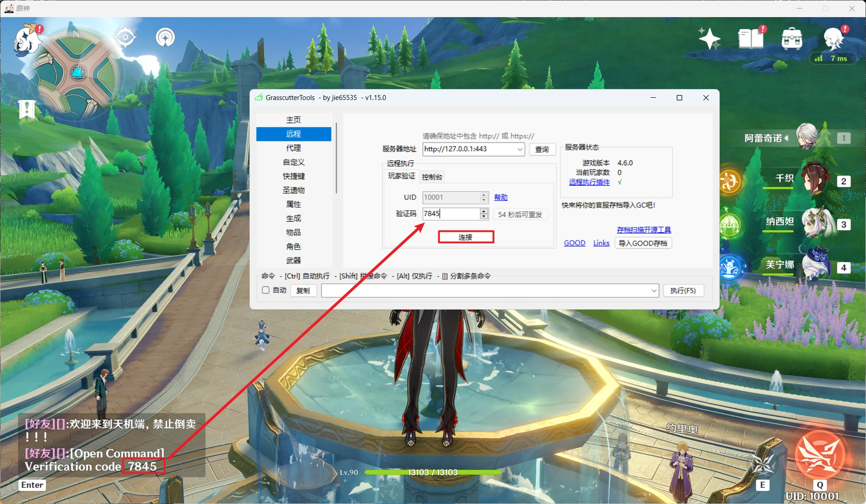The width and height of the screenshot is (866, 504).
Task: Select the 快捷键 navigation item
Action: 293,176
